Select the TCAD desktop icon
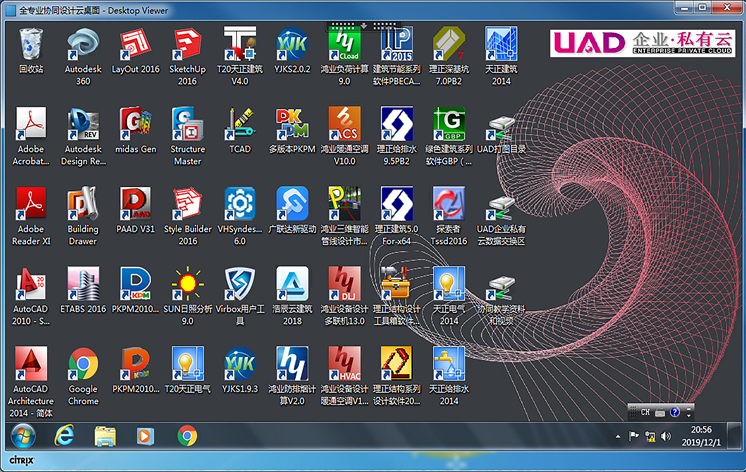The image size is (746, 472). (x=239, y=126)
